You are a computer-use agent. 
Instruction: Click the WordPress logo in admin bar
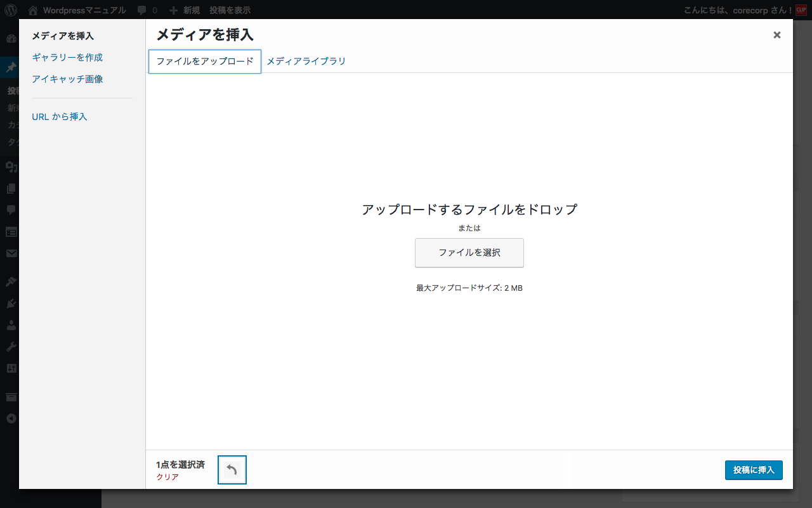[11, 10]
